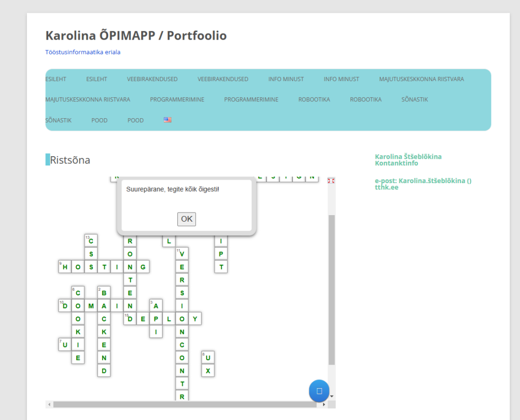
Task: Click cell 8, the U of UX
Action: coord(208,358)
